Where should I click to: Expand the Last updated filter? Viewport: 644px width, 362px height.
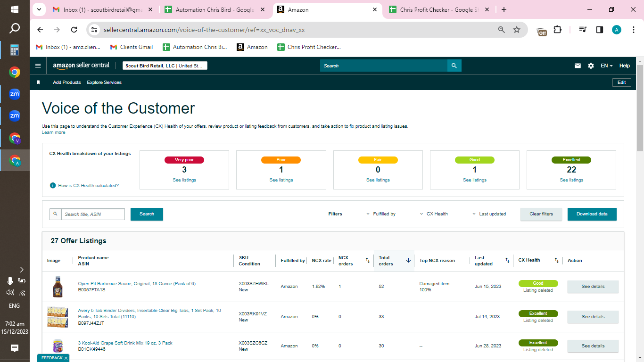pos(489,214)
